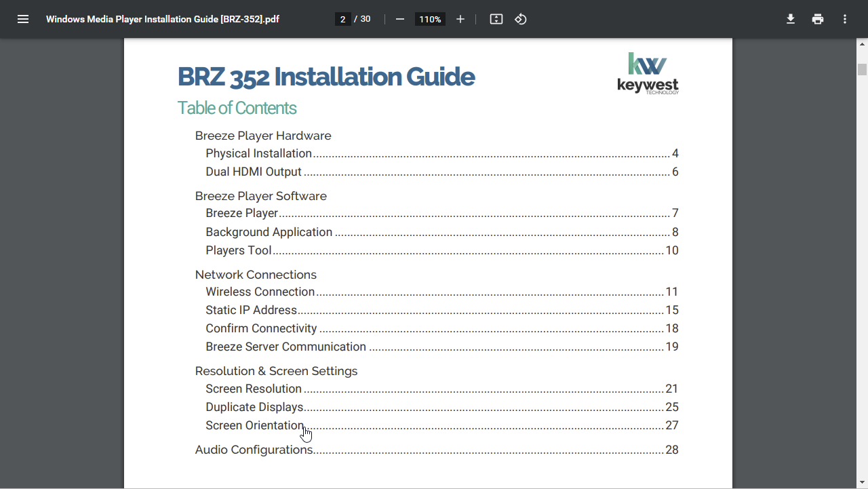
Task: Click the Network Connections heading
Action: [256, 275]
